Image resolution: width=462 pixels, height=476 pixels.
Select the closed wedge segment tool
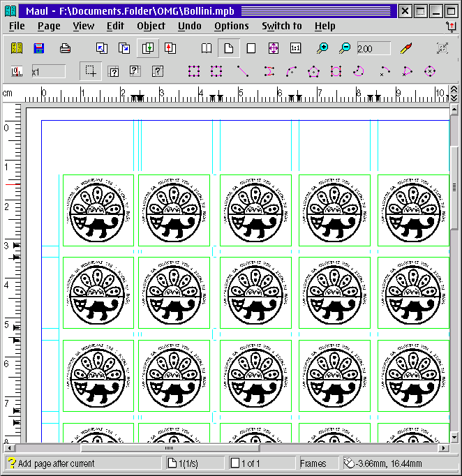point(407,71)
